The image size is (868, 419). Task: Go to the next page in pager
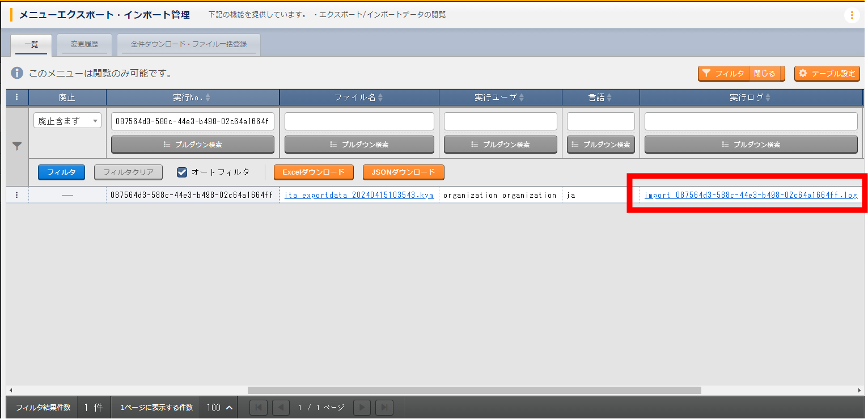(362, 408)
